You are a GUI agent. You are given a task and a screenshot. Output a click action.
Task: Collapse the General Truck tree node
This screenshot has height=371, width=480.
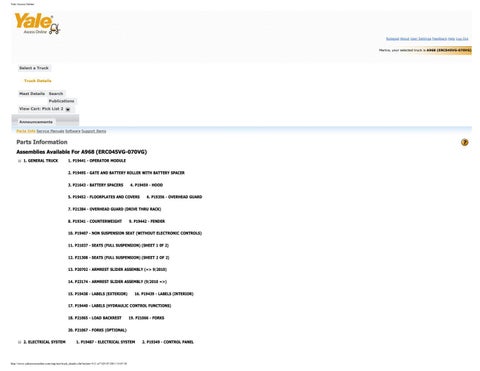(19, 161)
